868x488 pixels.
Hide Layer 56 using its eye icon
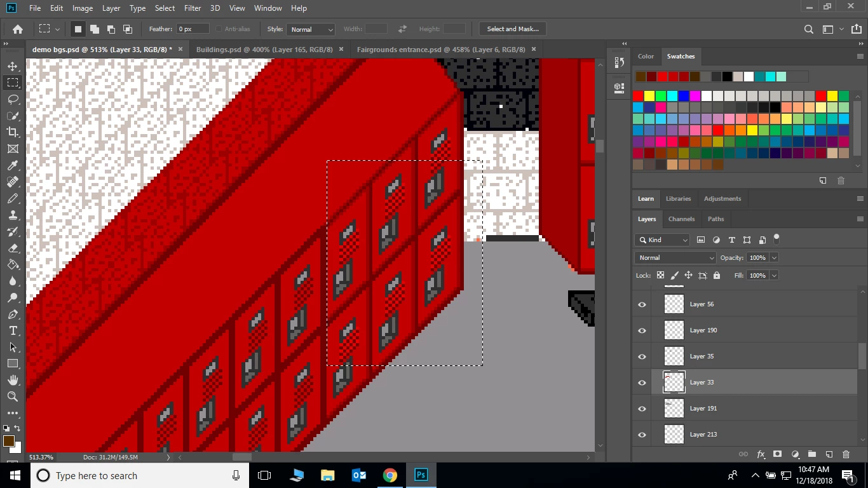[x=642, y=304]
